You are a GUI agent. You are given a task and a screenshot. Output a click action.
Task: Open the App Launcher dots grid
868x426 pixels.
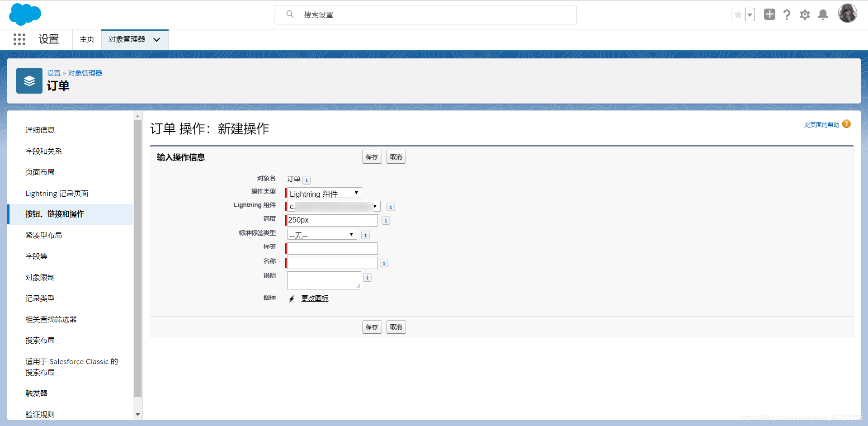point(19,39)
